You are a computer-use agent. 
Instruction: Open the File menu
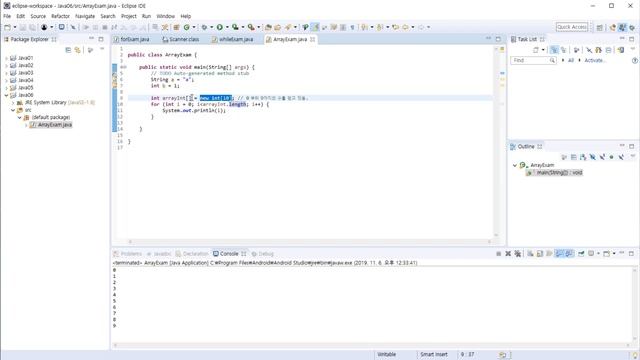7,16
